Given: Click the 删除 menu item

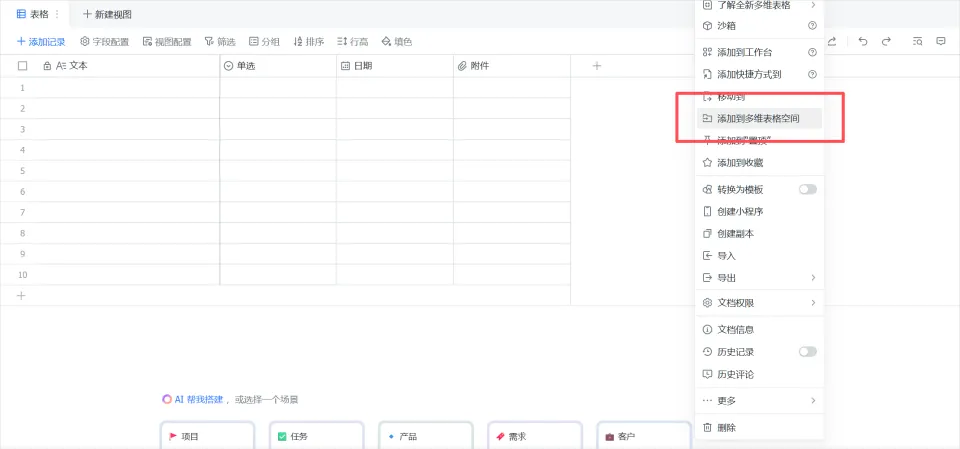Looking at the screenshot, I should [x=759, y=428].
